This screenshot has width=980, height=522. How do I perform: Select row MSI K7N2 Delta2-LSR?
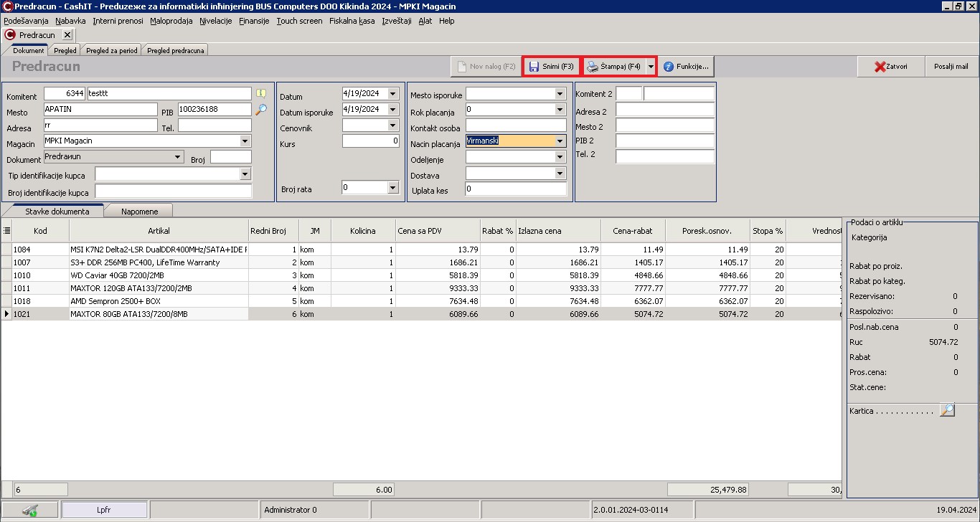point(420,250)
